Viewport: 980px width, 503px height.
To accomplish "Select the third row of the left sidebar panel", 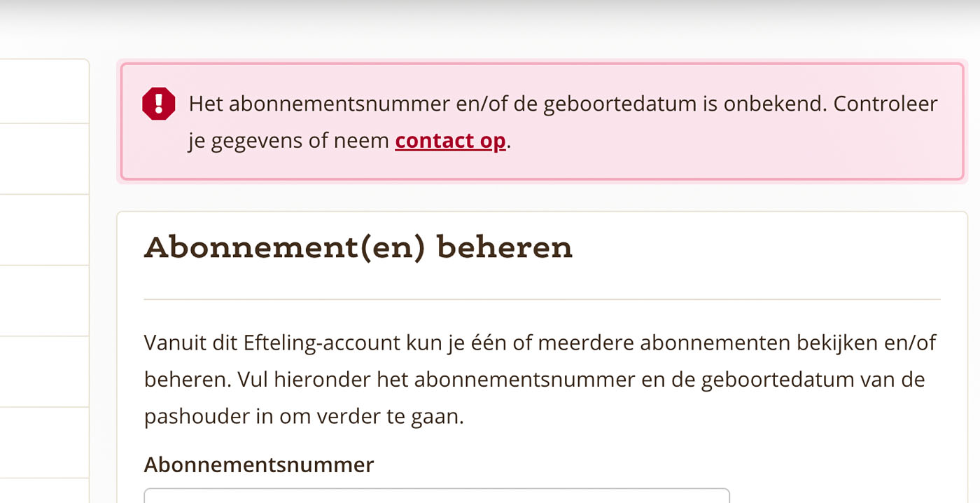I will (x=44, y=230).
